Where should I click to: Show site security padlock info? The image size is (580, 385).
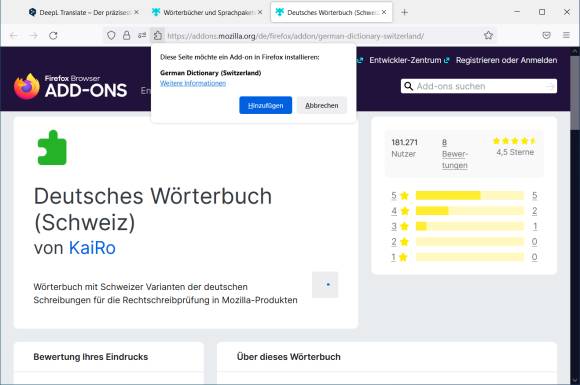127,36
